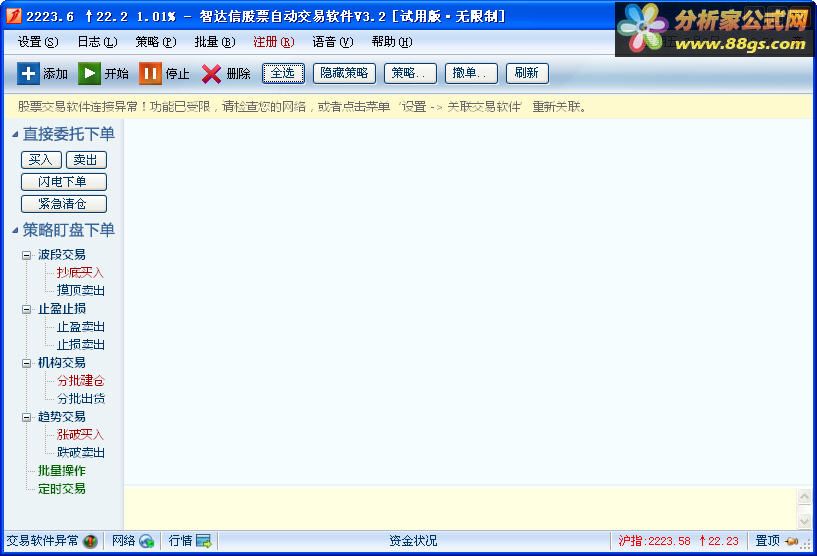Screen dimensions: 817x556
Task: Click the 隐藏策略 button
Action: pyautogui.click(x=344, y=73)
